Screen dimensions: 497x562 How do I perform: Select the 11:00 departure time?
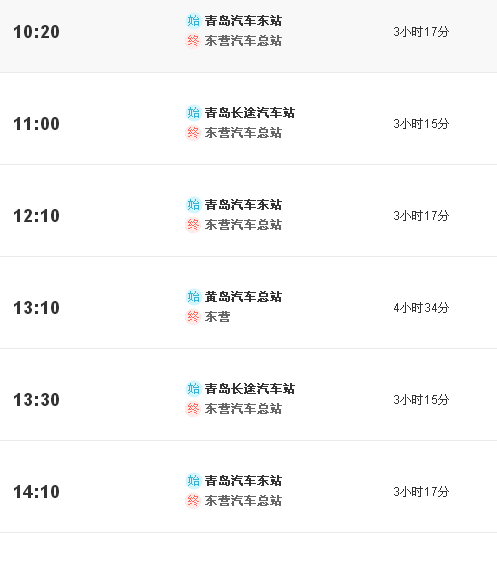[37, 124]
